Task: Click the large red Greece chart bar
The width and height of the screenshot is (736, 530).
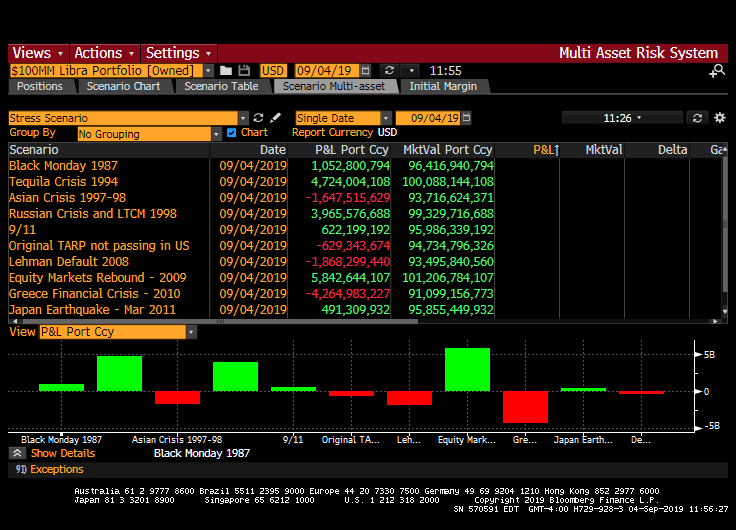Action: pyautogui.click(x=525, y=407)
